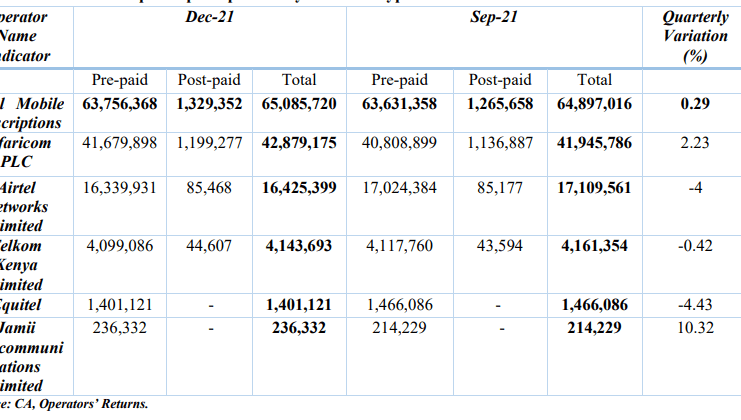This screenshot has height=420, width=741.
Task: Select Jamii Dec-21 pre-paid value 236,332
Action: coord(120,328)
